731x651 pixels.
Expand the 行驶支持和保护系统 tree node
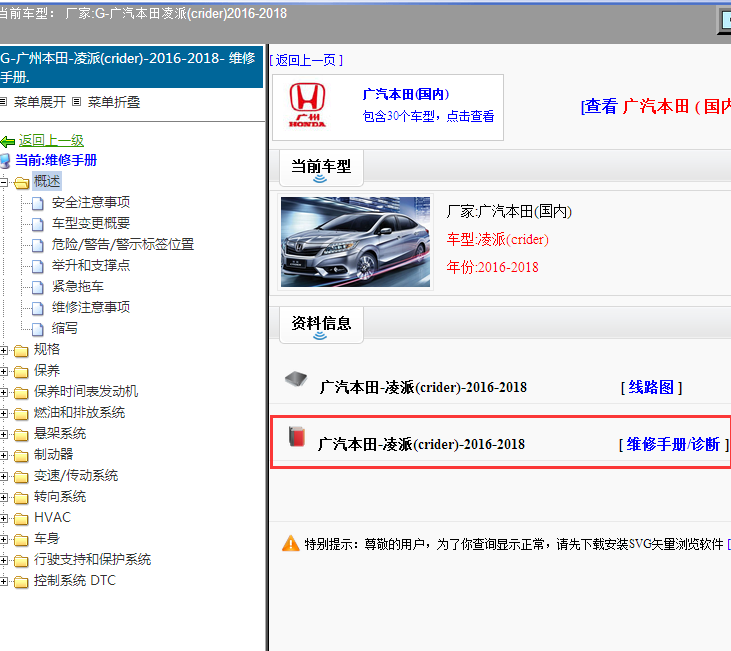click(x=3, y=561)
